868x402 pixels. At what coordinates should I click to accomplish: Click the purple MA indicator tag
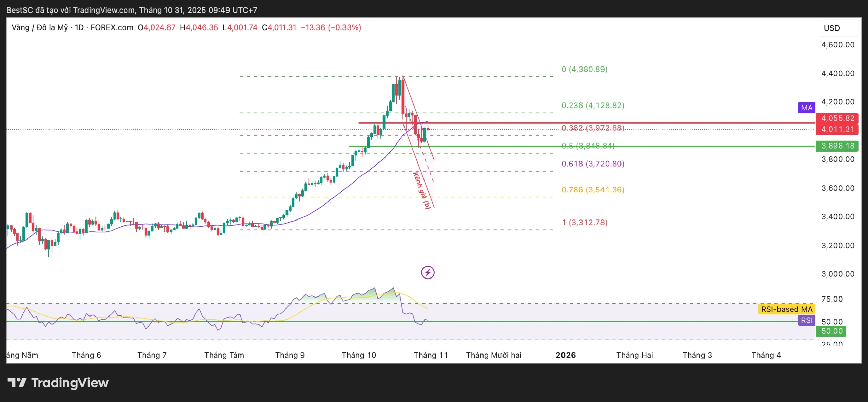point(806,108)
